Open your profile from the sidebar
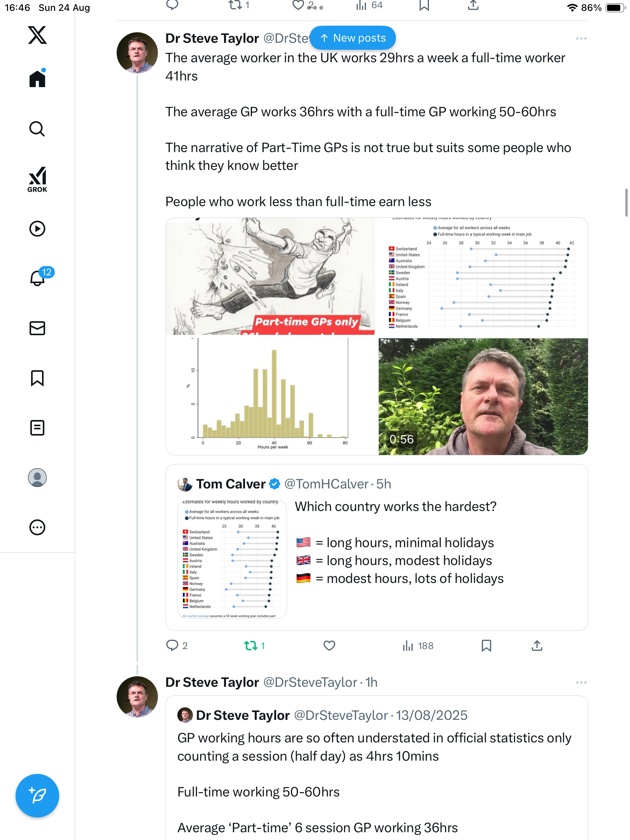The width and height of the screenshot is (630, 840). coord(37,478)
